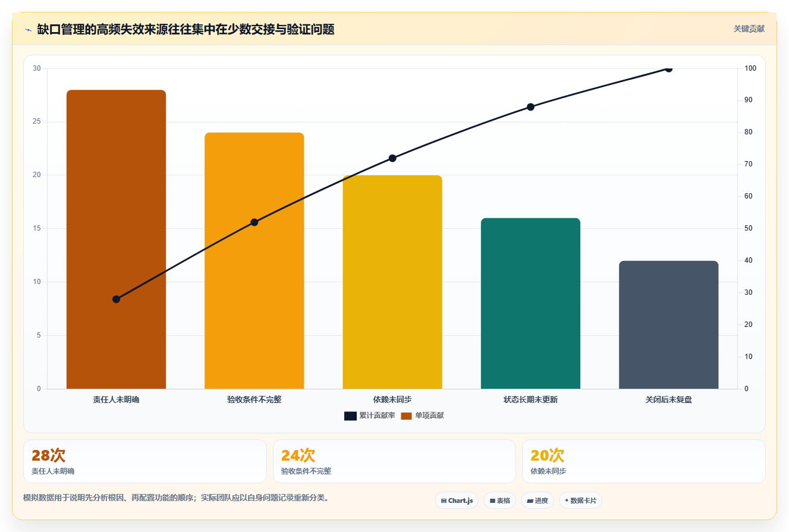Click the brown 单项贡献 legend swatch

(x=406, y=415)
